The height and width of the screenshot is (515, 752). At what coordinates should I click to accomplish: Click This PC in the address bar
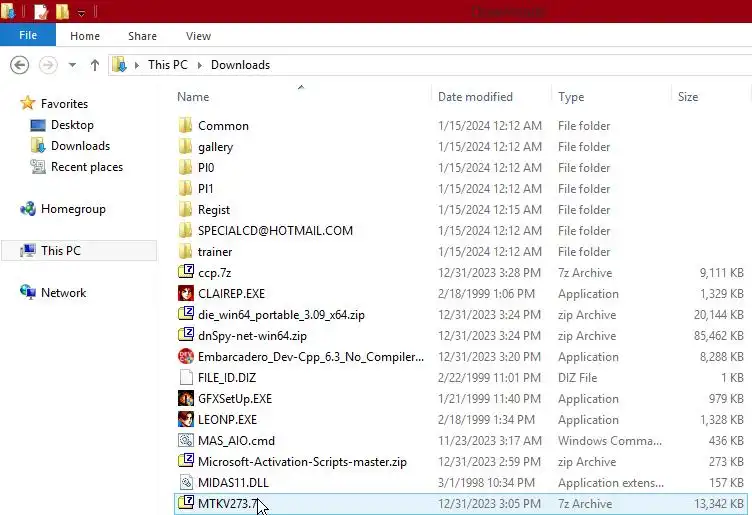pyautogui.click(x=168, y=65)
